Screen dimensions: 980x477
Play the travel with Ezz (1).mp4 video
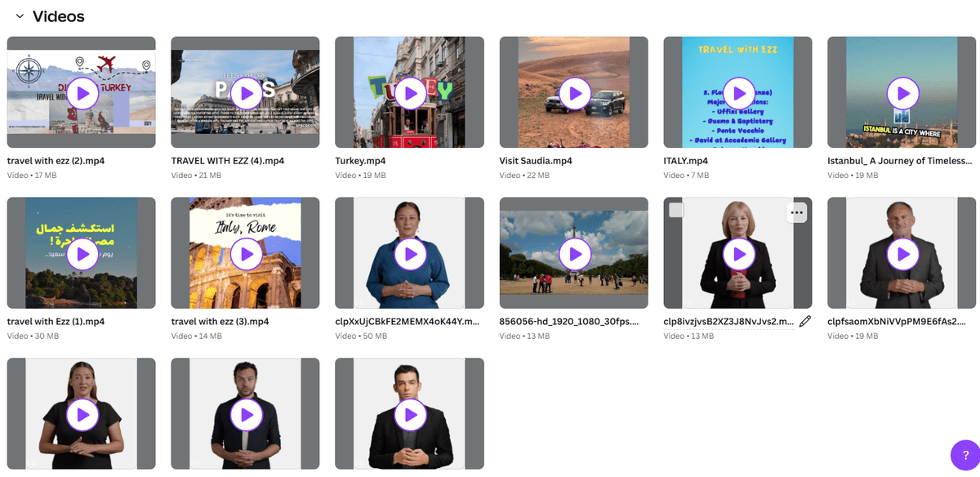click(x=82, y=254)
